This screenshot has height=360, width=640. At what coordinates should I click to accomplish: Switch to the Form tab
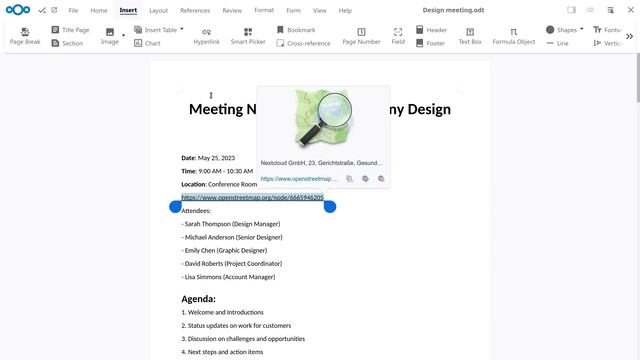(x=293, y=10)
